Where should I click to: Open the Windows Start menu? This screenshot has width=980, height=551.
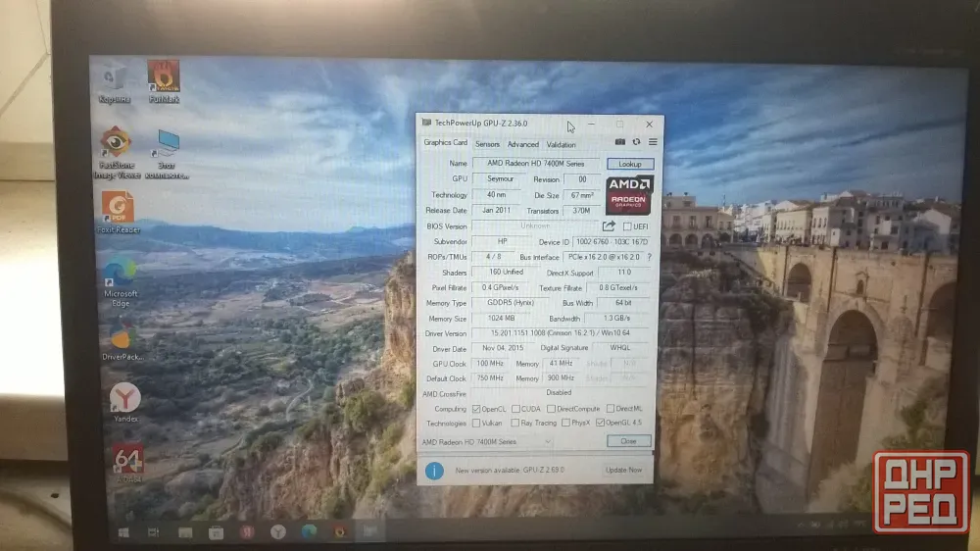pos(123,532)
